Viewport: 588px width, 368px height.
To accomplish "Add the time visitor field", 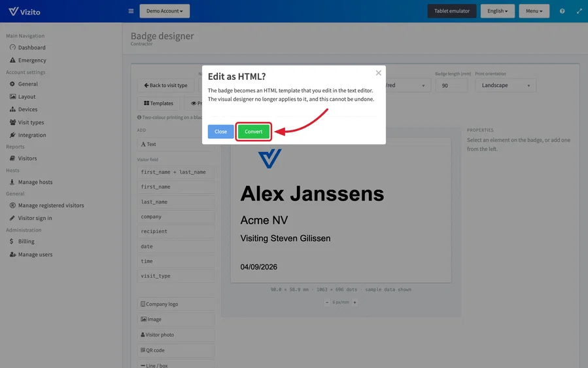I will pos(176,261).
